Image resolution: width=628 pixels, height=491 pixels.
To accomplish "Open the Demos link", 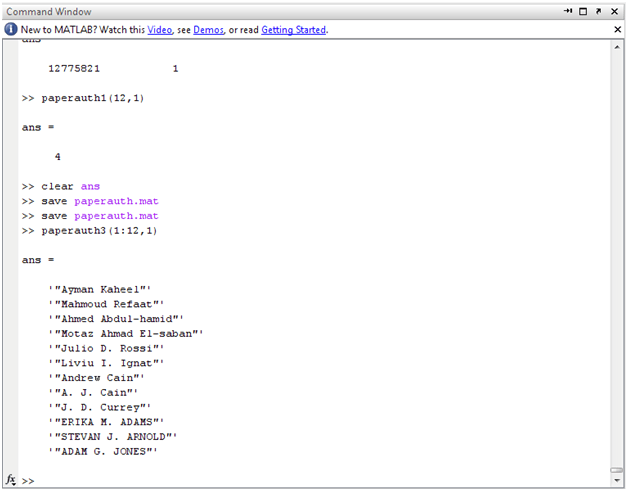I will coord(208,30).
